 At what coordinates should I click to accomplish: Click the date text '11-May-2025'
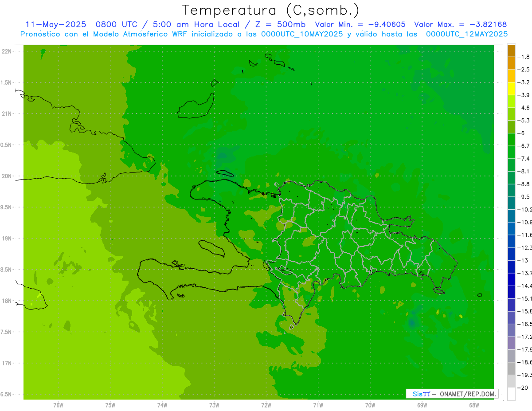(x=55, y=24)
